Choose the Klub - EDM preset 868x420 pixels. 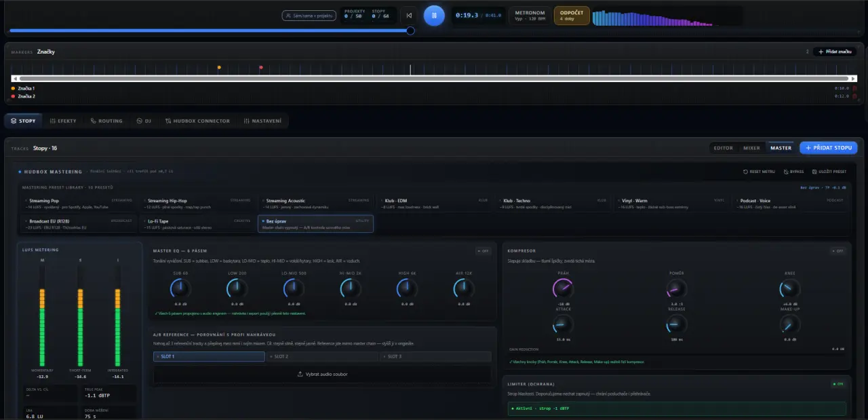point(434,204)
